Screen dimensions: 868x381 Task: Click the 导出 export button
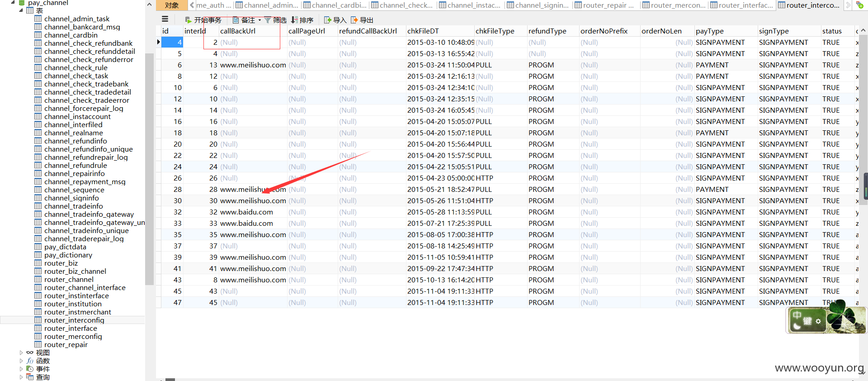click(x=362, y=20)
